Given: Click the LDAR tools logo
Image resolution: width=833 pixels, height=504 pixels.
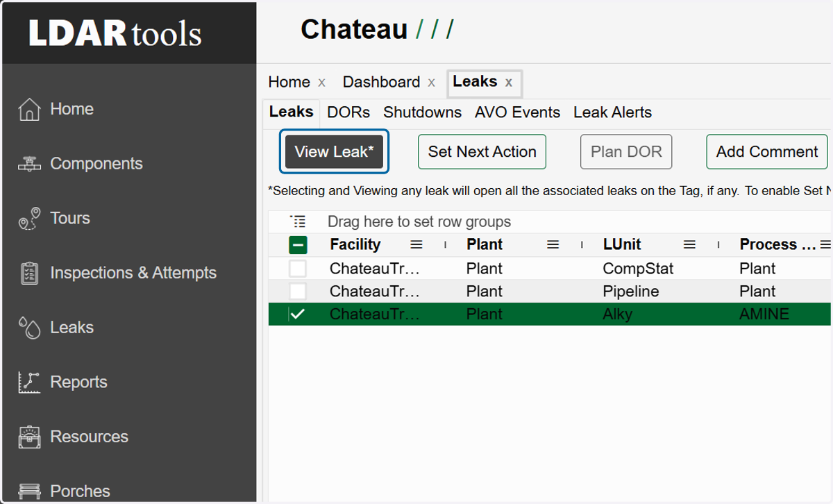Looking at the screenshot, I should tap(115, 33).
